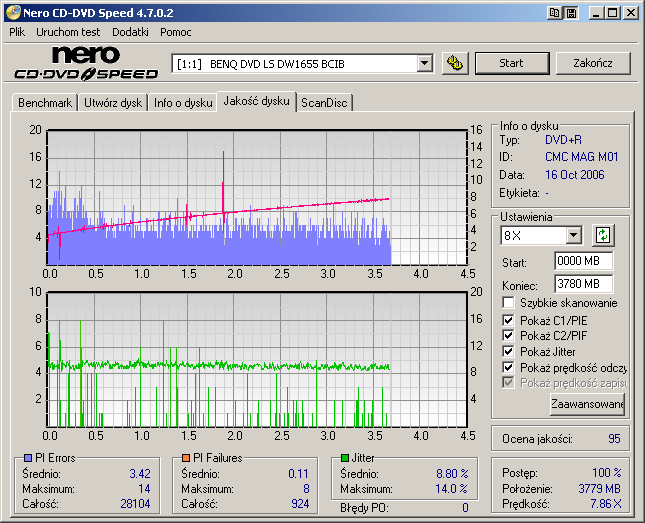Viewport: 645px width, 523px height.
Task: Switch to the ScanDisc tab
Action: click(324, 102)
